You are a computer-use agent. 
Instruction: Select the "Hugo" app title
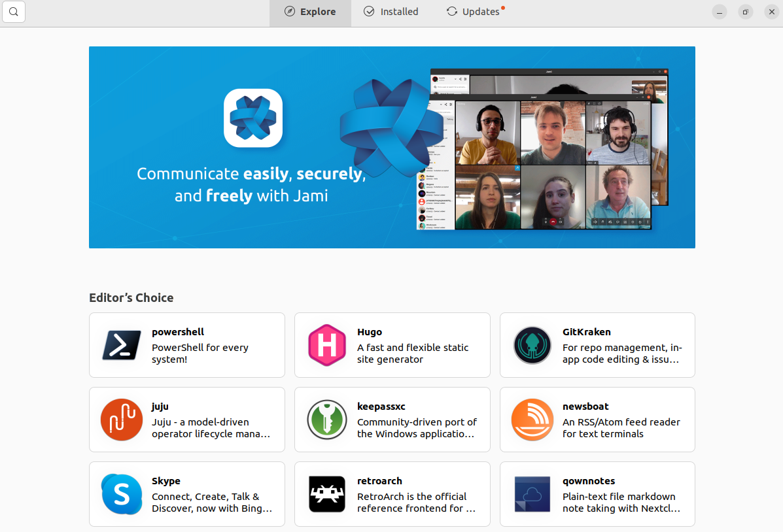tap(370, 332)
